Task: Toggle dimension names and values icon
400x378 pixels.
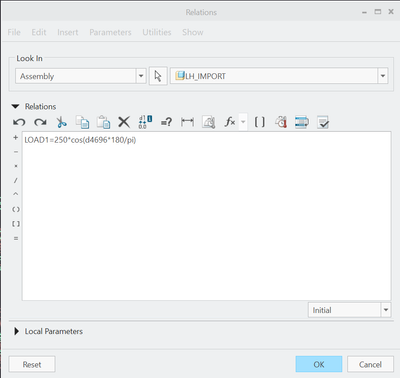Action: click(x=145, y=122)
